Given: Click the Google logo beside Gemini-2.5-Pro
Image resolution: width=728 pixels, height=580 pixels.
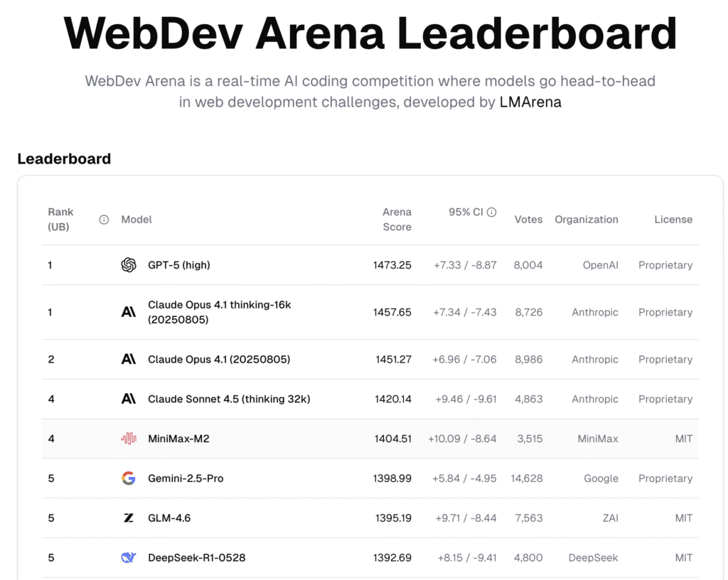Looking at the screenshot, I should click(129, 478).
